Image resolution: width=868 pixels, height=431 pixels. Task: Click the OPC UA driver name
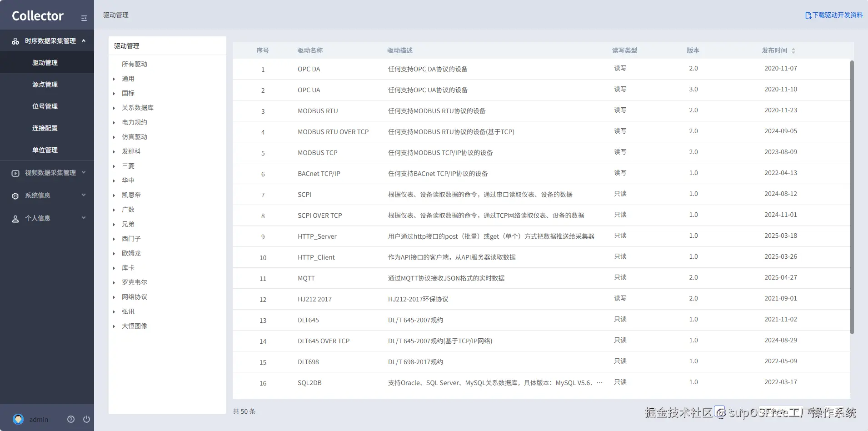point(309,90)
